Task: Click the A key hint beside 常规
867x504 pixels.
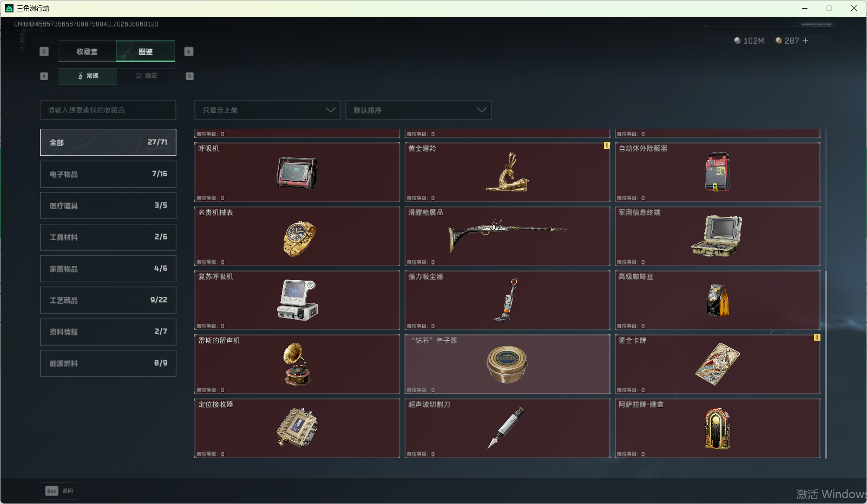Action: point(44,76)
